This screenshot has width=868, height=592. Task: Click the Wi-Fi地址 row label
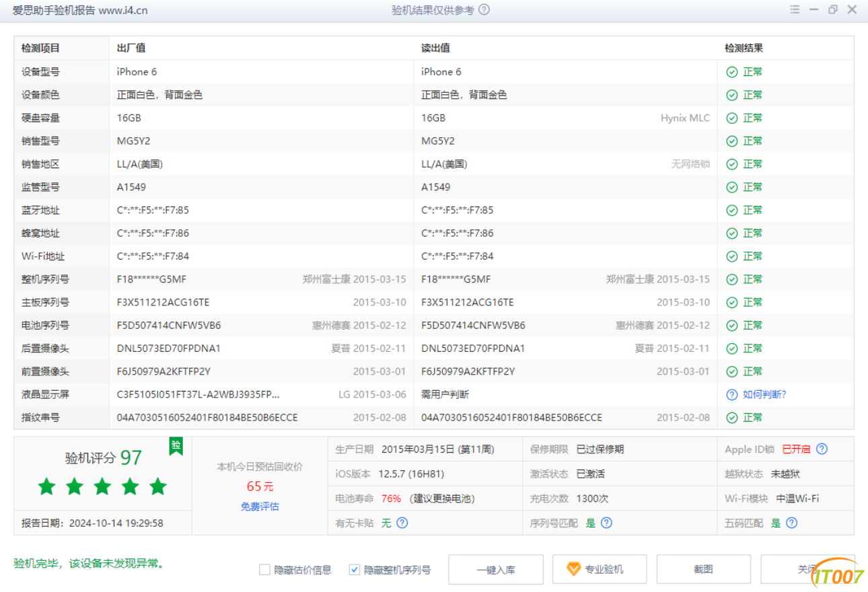(x=43, y=256)
